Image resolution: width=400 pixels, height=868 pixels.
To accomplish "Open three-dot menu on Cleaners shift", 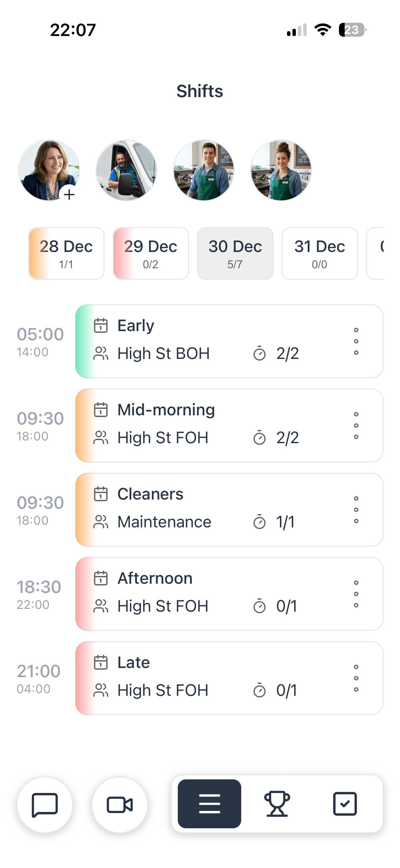I will [x=356, y=510].
